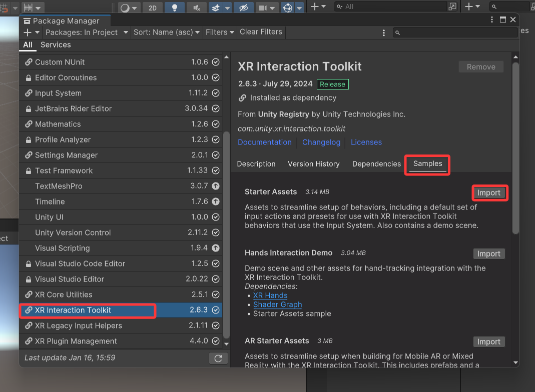Image resolution: width=535 pixels, height=392 pixels.
Task: Click XR Legacy Input Helpers link icon
Action: click(x=29, y=325)
